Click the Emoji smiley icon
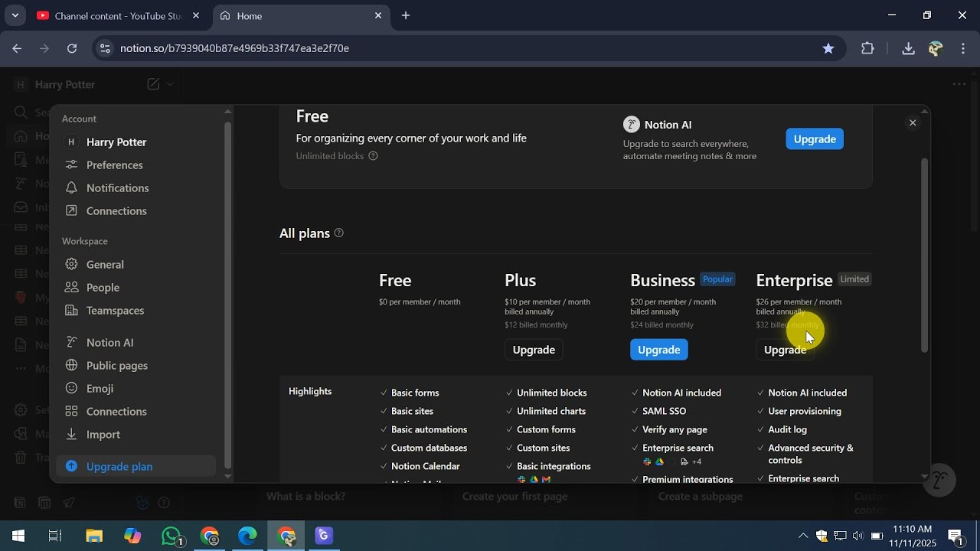 click(x=71, y=389)
